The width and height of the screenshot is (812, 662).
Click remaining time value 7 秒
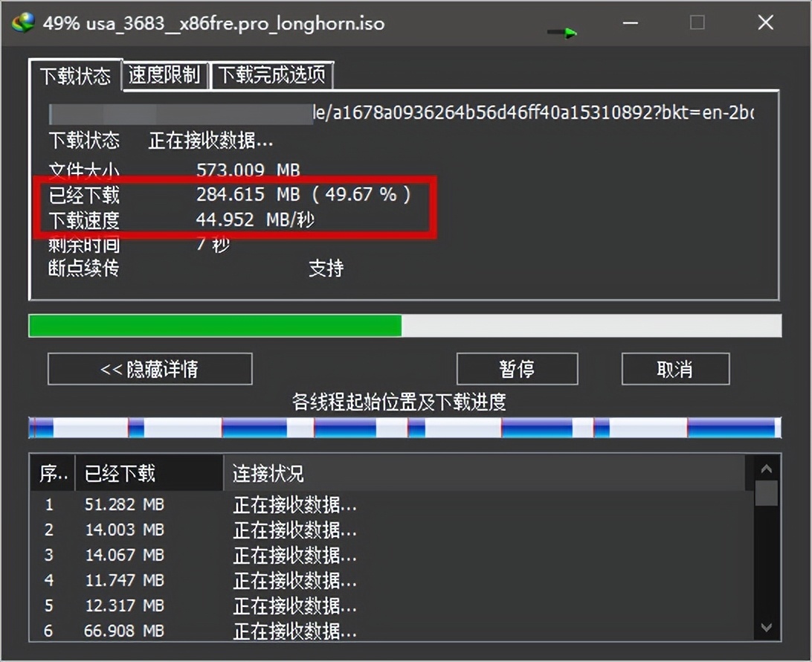(213, 243)
